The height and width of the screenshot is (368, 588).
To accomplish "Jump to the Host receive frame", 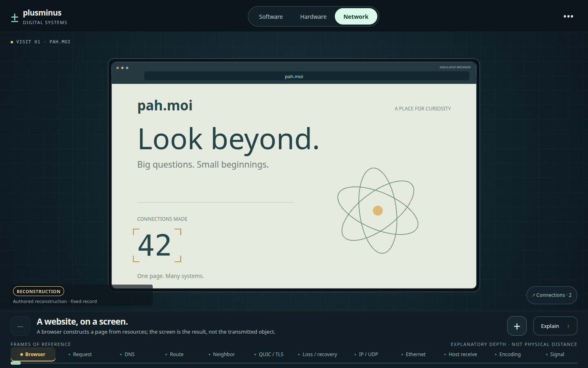I will tap(461, 355).
